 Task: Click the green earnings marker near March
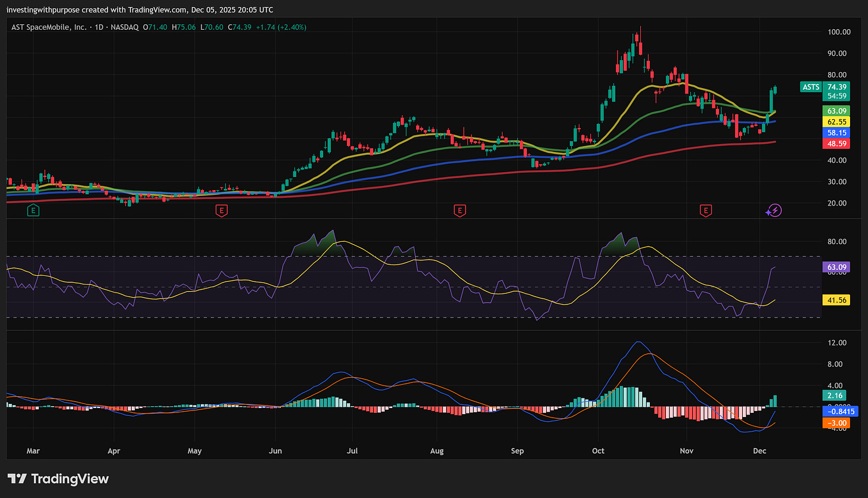click(33, 210)
